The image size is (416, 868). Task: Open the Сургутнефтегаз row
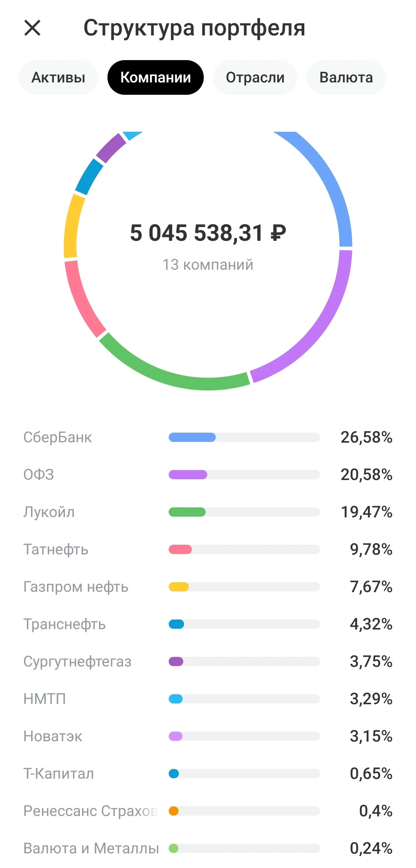pos(208,661)
